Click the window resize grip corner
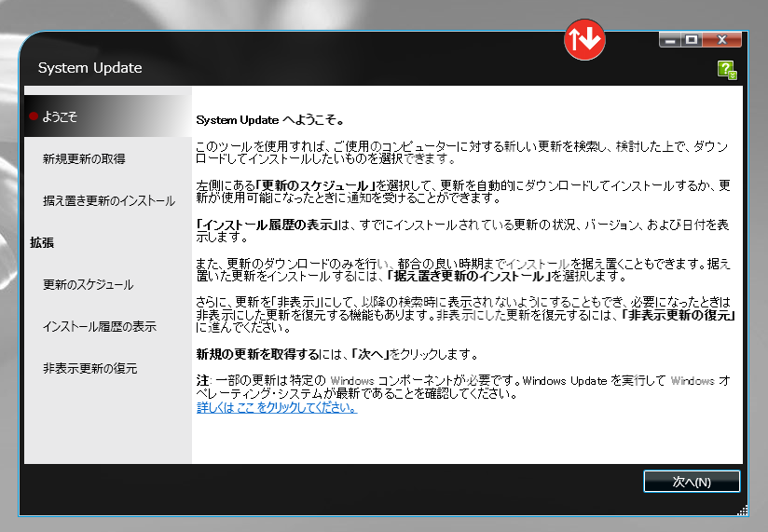The image size is (768, 532). tap(743, 511)
